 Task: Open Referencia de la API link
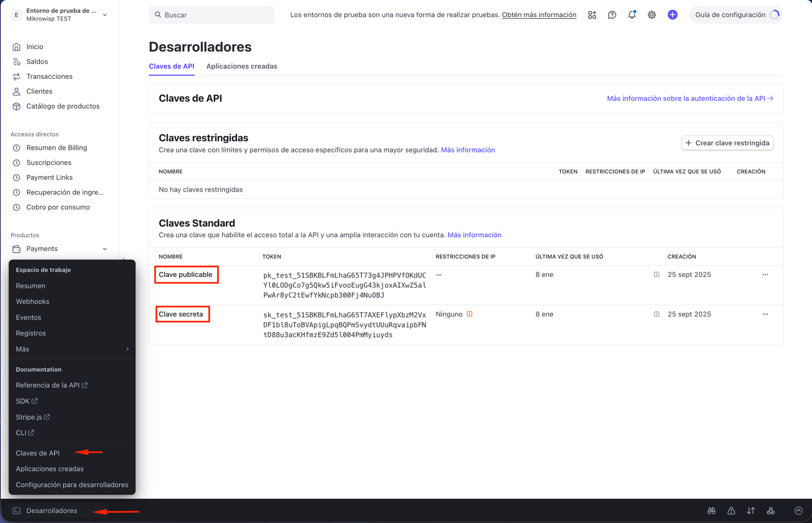coord(52,385)
